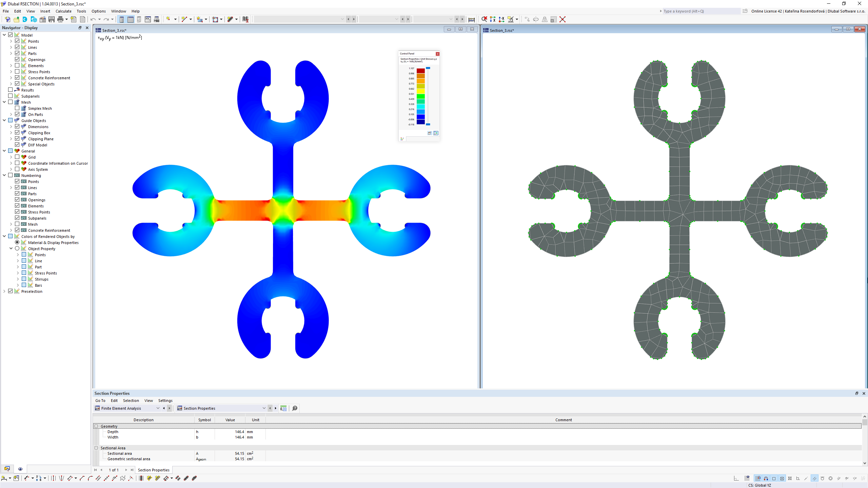Select the Section Properties tab
The image size is (868, 488).
pyautogui.click(x=154, y=470)
